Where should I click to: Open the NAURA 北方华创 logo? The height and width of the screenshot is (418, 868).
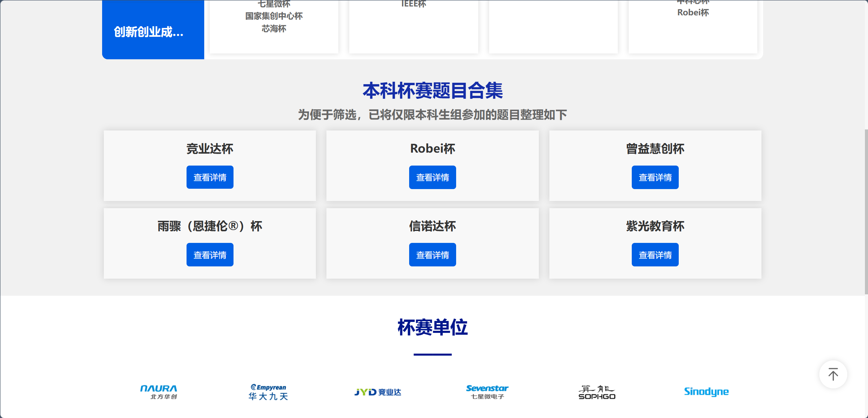coord(159,392)
